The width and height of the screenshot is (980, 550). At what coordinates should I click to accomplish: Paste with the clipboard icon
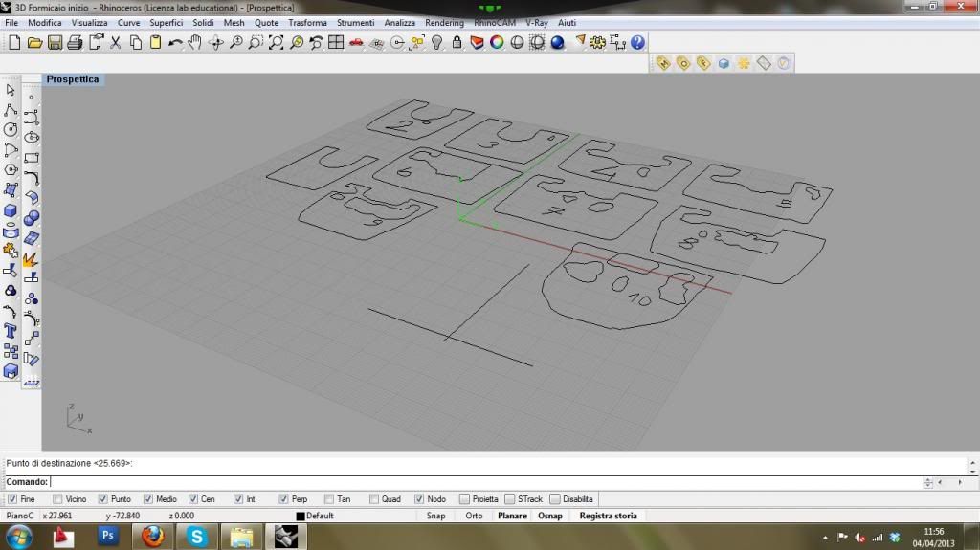tap(156, 42)
